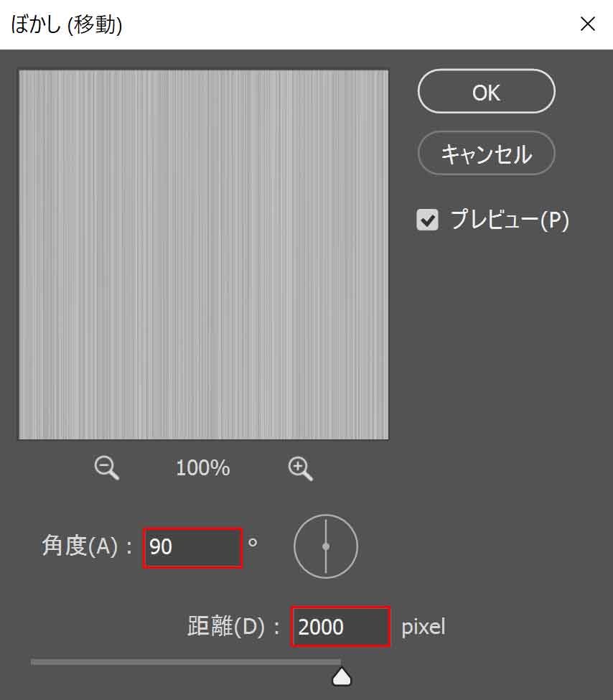Screen dimensions: 613x700
Task: Select the 距離 field showing 2000
Action: click(341, 626)
